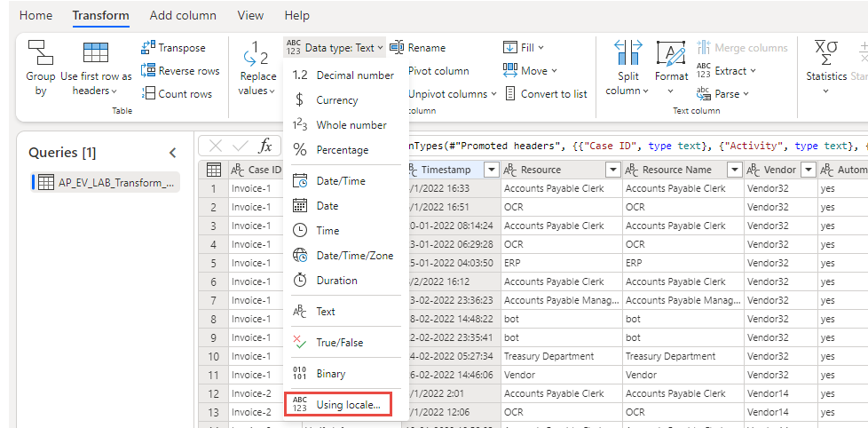Open the Timestamp column filter dropdown
The width and height of the screenshot is (868, 428).
click(x=491, y=170)
